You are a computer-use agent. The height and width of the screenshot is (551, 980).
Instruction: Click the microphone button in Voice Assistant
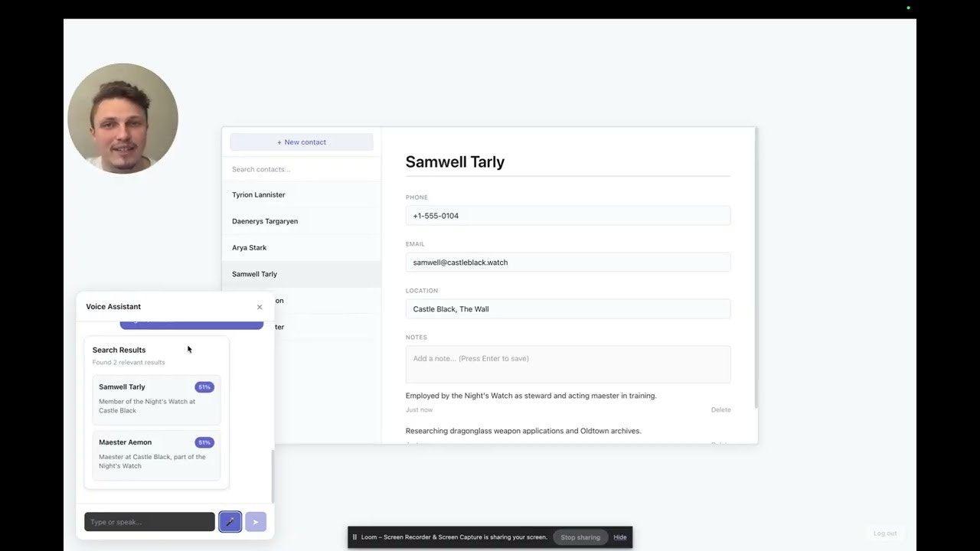click(230, 522)
